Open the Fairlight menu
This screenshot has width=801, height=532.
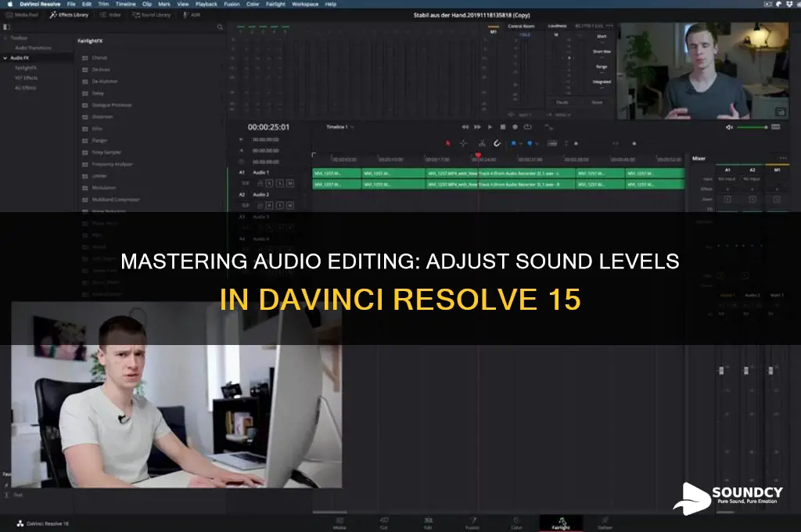click(275, 4)
